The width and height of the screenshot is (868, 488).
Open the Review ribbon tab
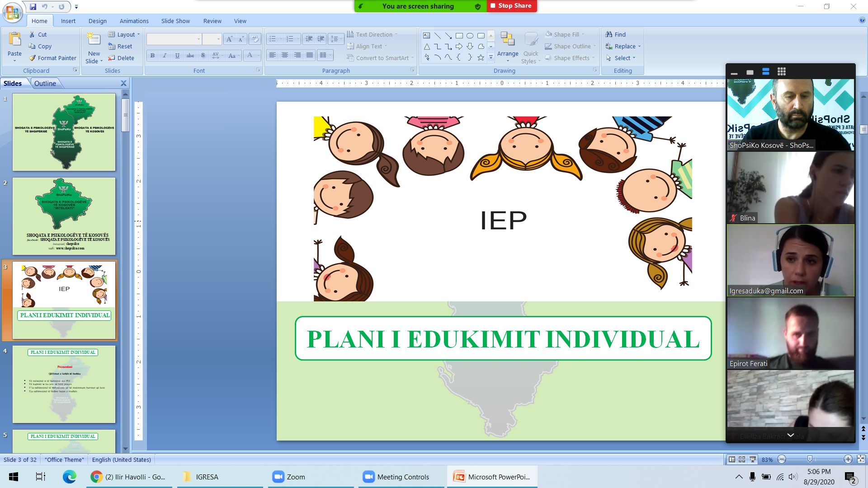(x=212, y=21)
